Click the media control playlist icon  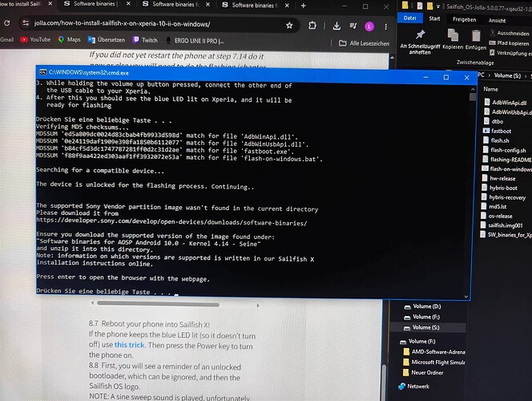pyautogui.click(x=353, y=26)
